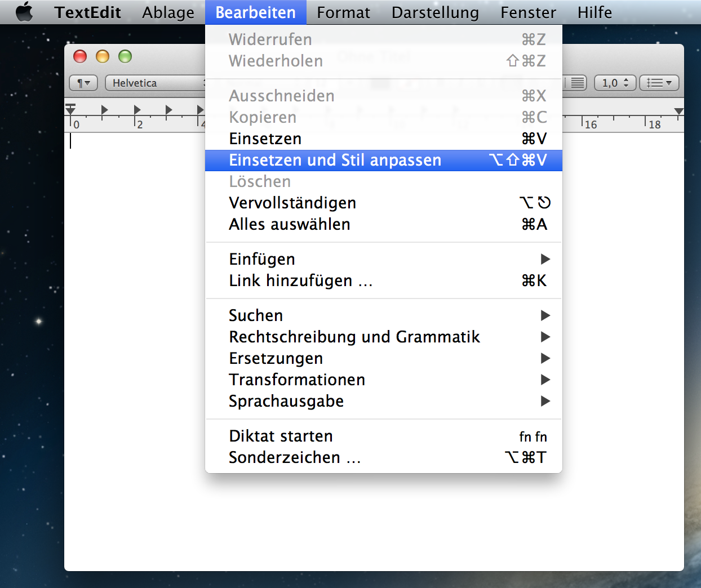701x588 pixels.
Task: Choose Link hinzufügen …
Action: pyautogui.click(x=384, y=280)
